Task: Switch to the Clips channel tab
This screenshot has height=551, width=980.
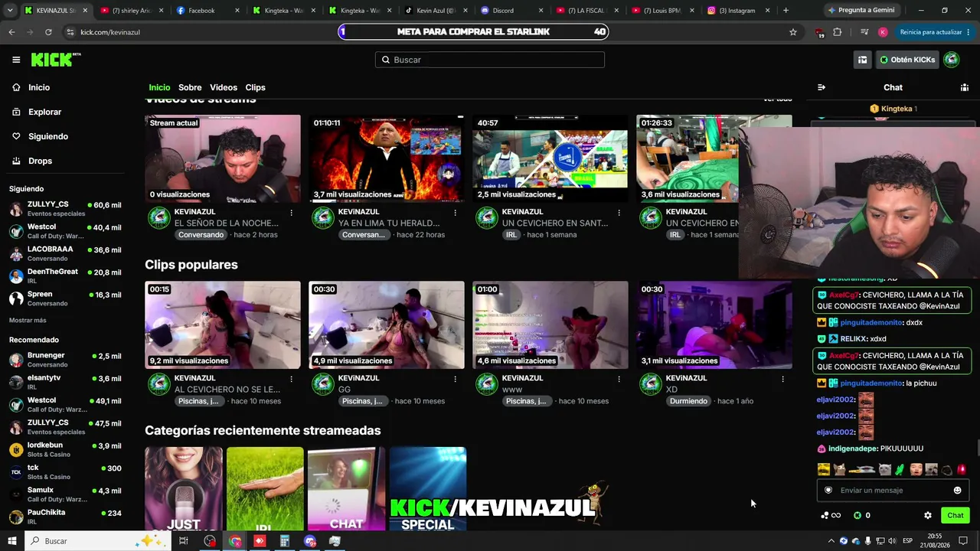Action: (255, 87)
